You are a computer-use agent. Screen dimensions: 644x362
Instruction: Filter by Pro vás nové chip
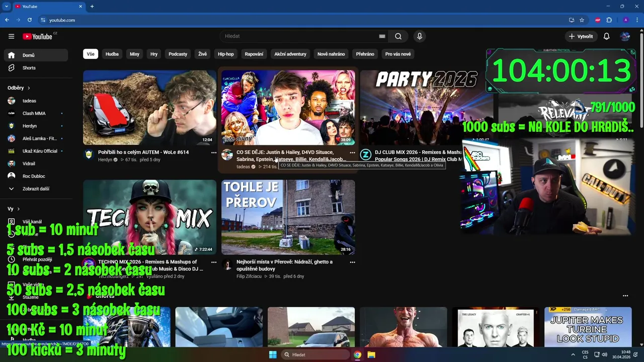[398, 54]
